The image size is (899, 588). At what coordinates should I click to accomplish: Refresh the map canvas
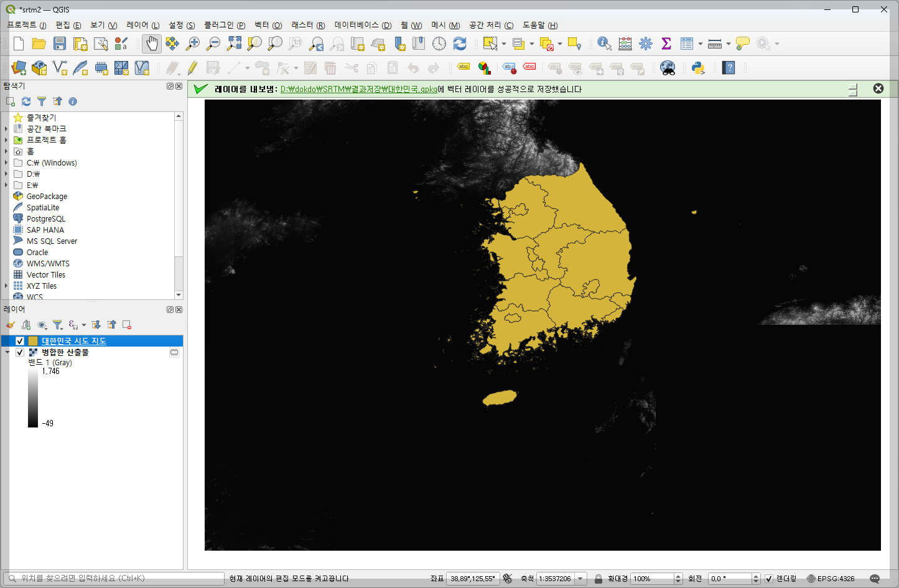click(x=460, y=44)
